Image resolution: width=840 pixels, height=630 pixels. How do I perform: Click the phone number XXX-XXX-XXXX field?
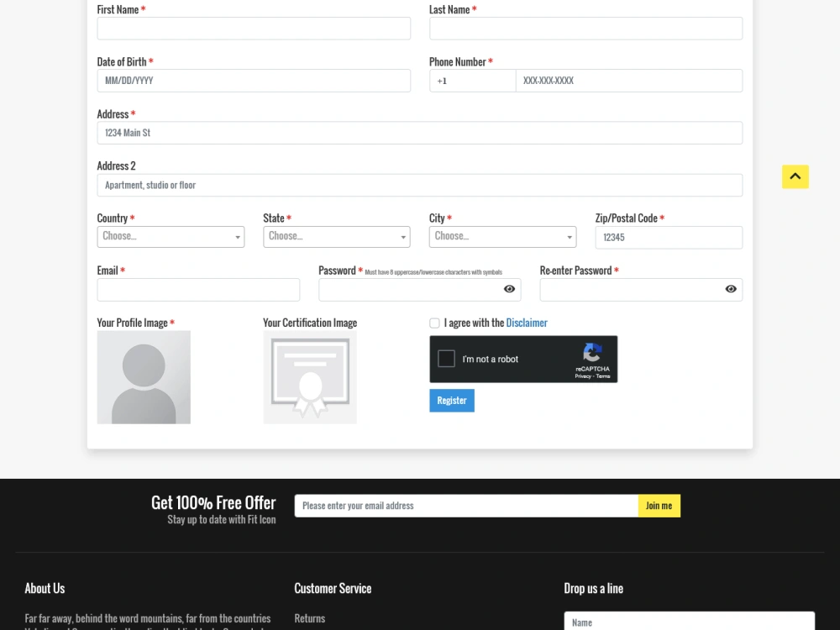pos(629,81)
